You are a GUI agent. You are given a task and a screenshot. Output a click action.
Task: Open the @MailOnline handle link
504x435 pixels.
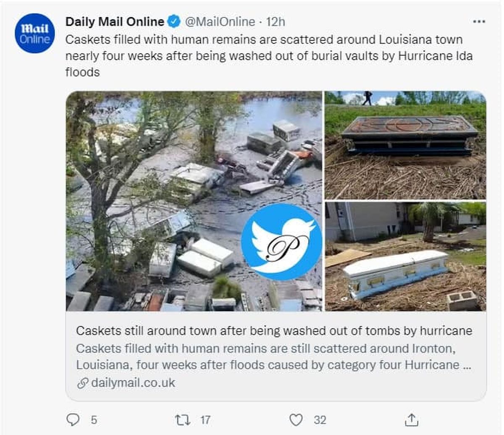[x=220, y=21]
